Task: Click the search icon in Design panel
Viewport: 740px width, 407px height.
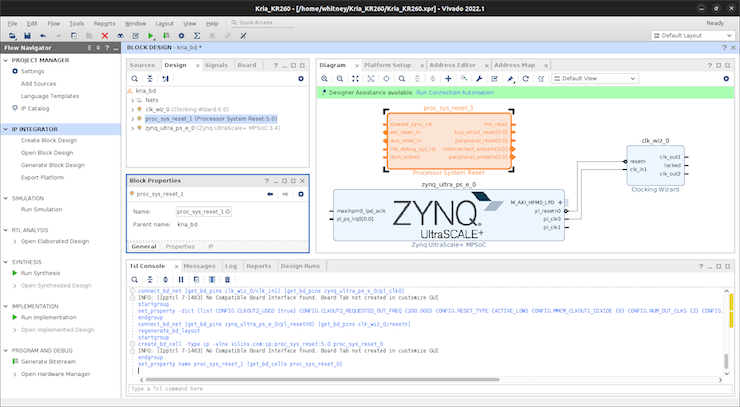Action: pos(135,79)
